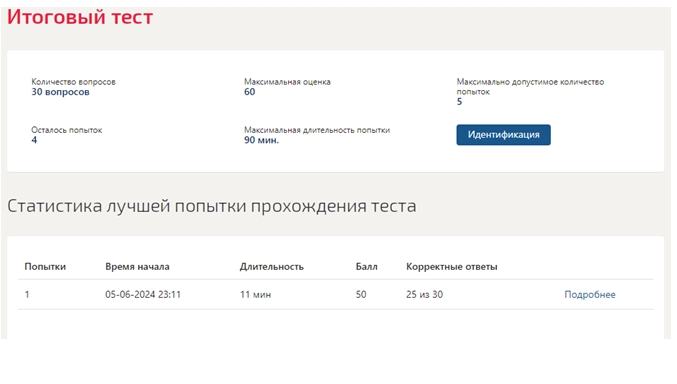Click the Попытки column header
677x384 pixels.
[x=45, y=267]
